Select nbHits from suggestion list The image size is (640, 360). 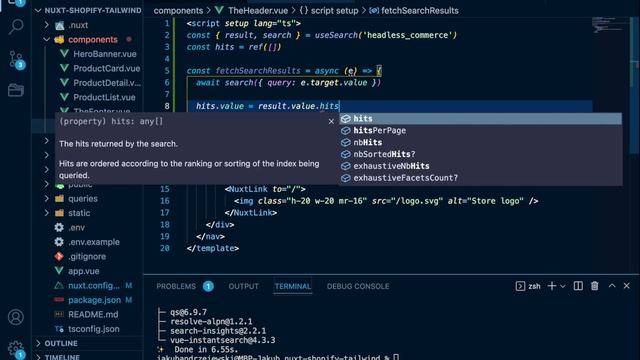(480, 142)
